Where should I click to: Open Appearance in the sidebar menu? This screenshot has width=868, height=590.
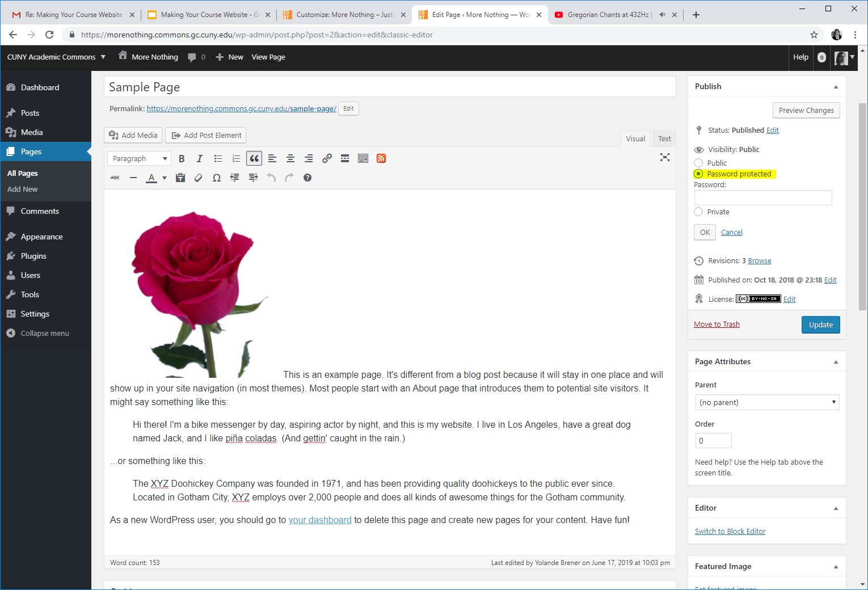point(41,237)
